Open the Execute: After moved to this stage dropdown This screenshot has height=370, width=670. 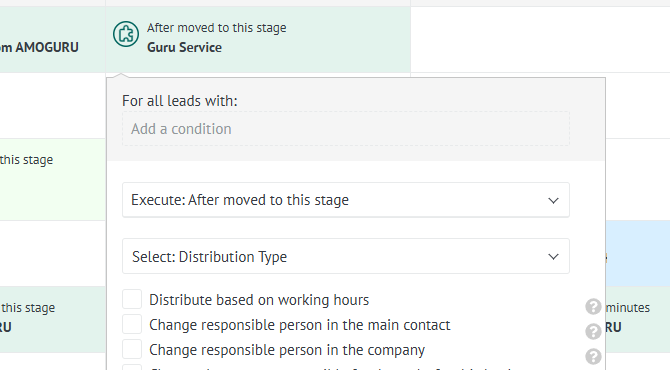346,200
